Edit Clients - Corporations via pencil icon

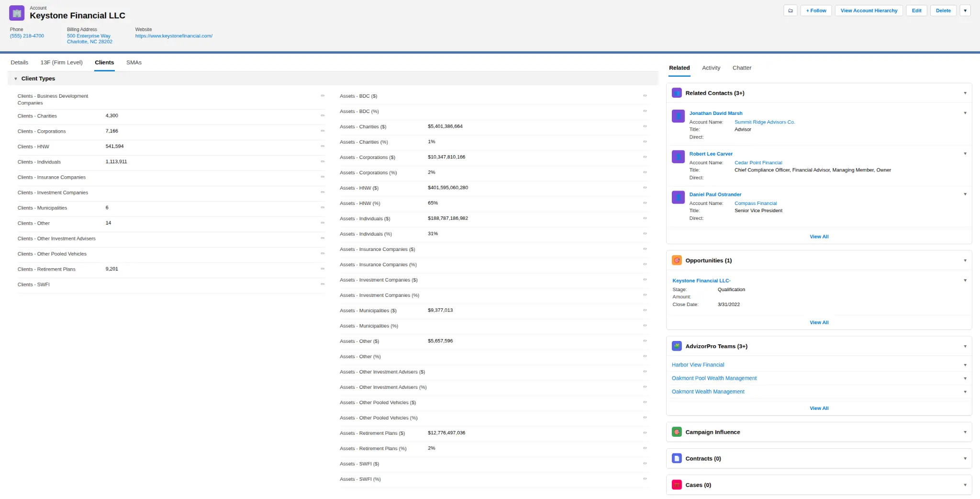click(323, 131)
